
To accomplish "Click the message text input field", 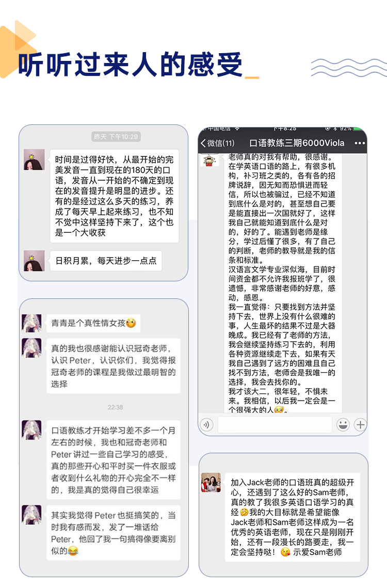I will (275, 425).
